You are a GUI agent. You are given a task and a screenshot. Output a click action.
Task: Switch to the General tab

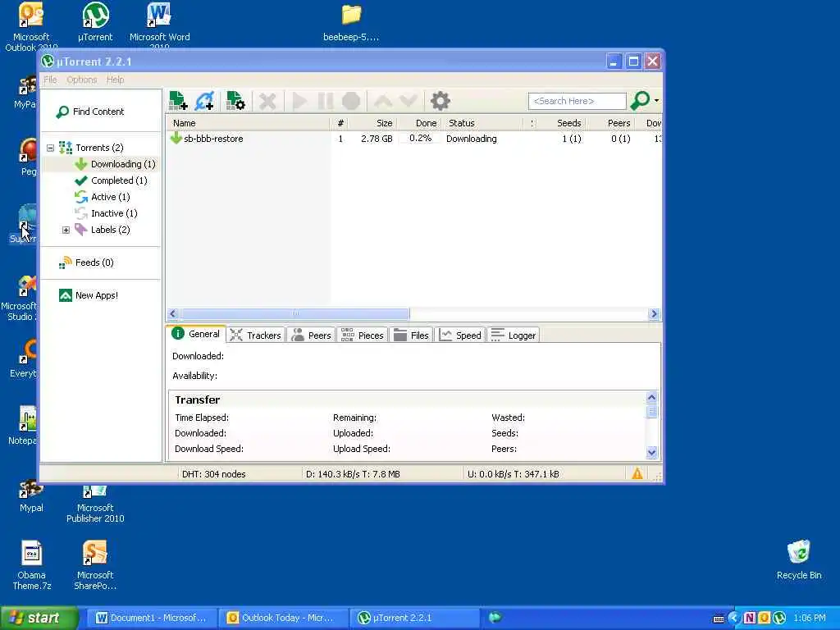(196, 334)
